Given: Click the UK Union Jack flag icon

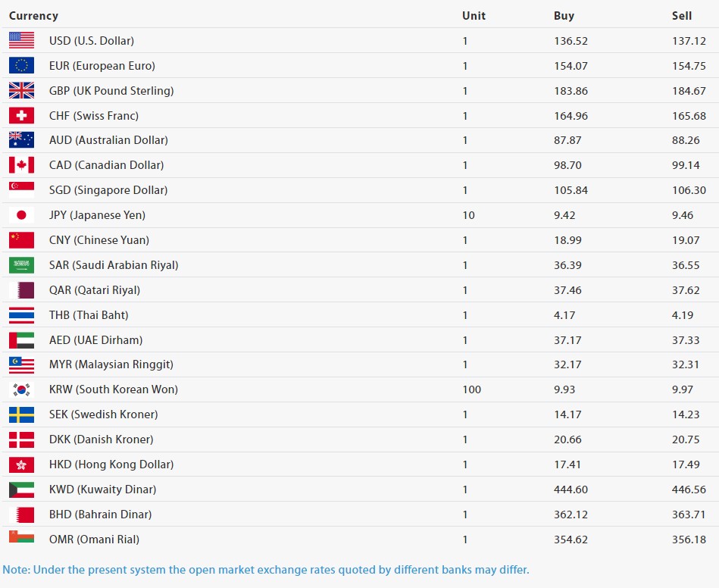Looking at the screenshot, I should [21, 91].
